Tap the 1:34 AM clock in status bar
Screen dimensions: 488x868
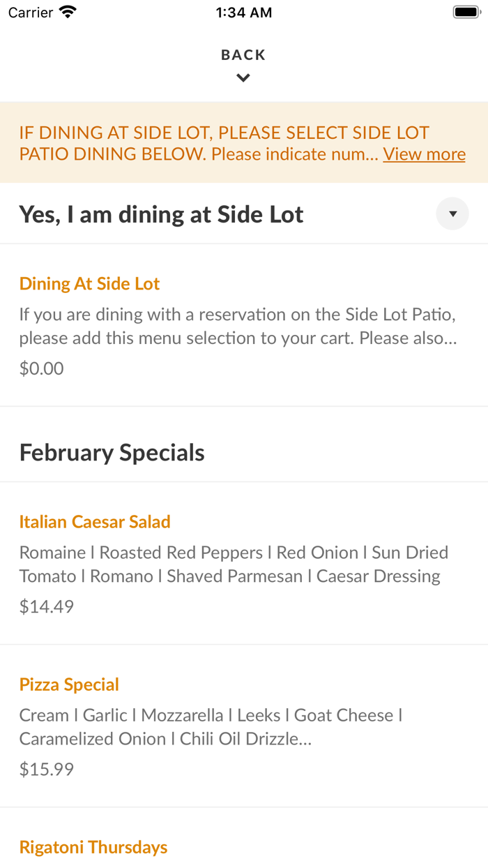(243, 12)
